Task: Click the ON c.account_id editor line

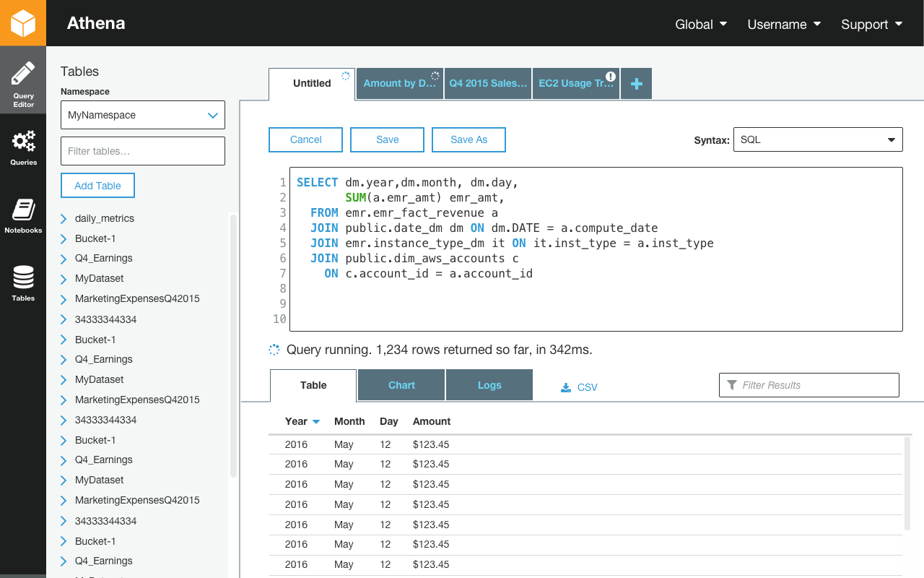Action: pyautogui.click(x=428, y=274)
